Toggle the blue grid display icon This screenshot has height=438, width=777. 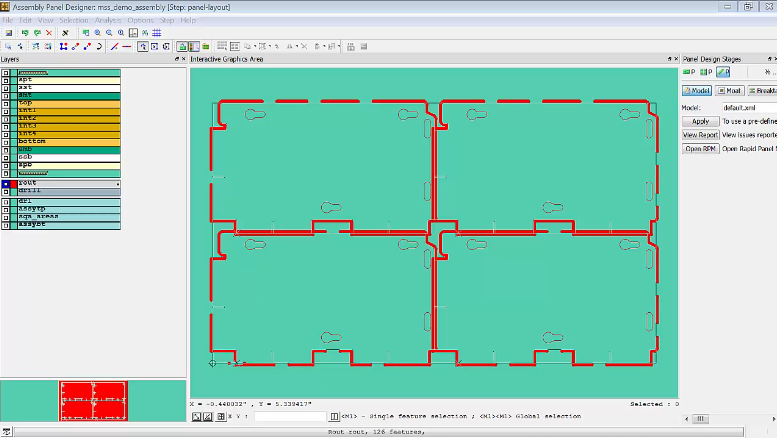(157, 33)
